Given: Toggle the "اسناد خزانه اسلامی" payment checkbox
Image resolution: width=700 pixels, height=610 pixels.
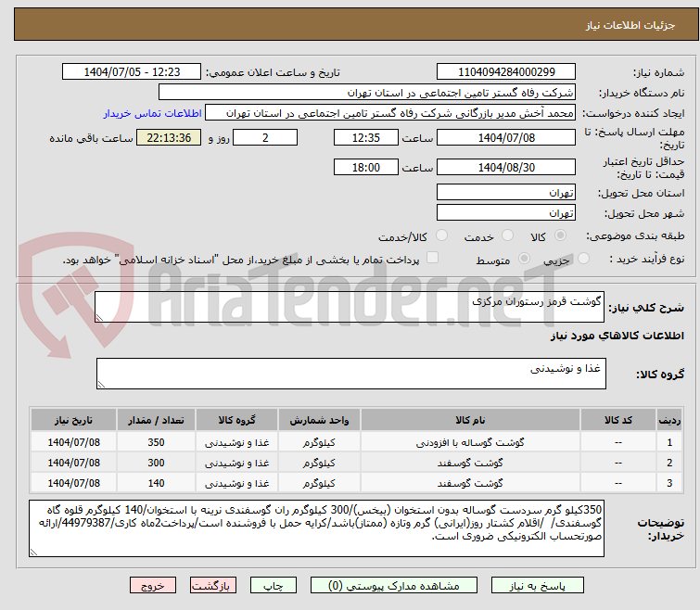Looking at the screenshot, I should tap(432, 259).
